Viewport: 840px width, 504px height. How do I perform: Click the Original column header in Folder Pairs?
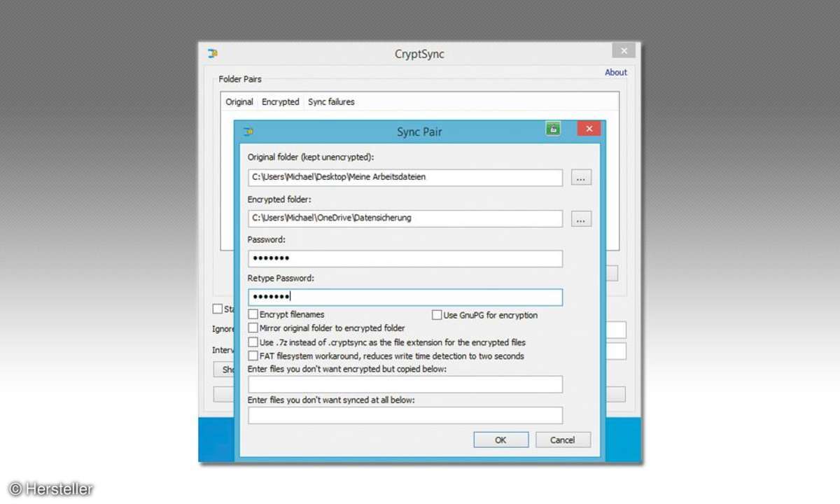239,102
